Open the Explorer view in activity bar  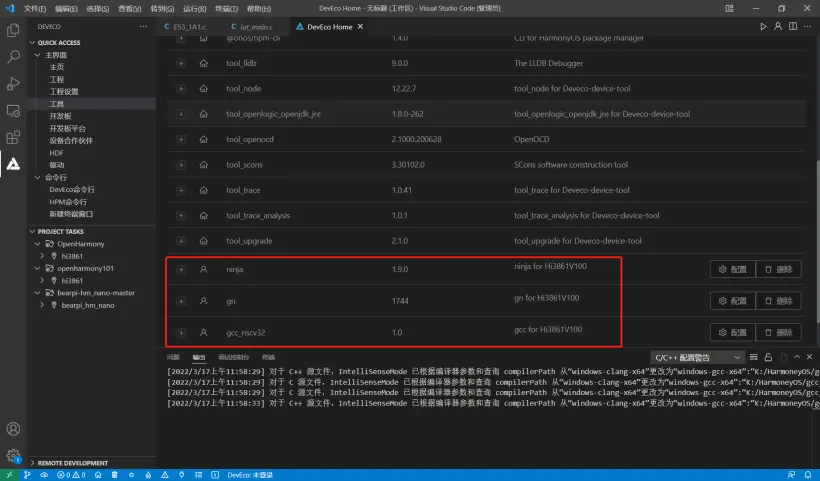pyautogui.click(x=13, y=30)
